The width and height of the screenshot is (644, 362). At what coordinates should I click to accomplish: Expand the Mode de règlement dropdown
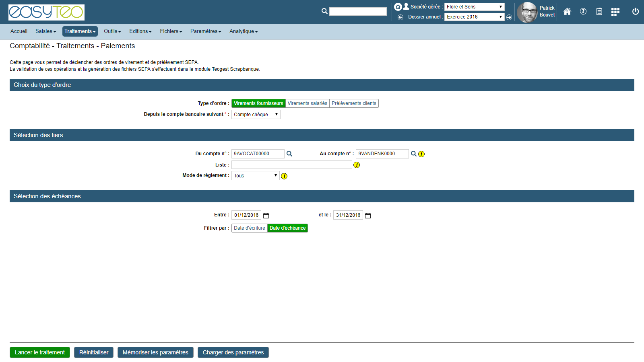pyautogui.click(x=255, y=176)
